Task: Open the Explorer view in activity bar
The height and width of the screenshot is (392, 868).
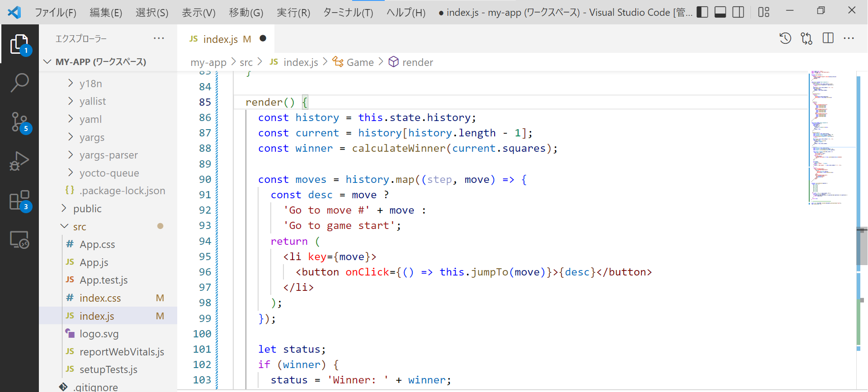Action: pyautogui.click(x=19, y=44)
